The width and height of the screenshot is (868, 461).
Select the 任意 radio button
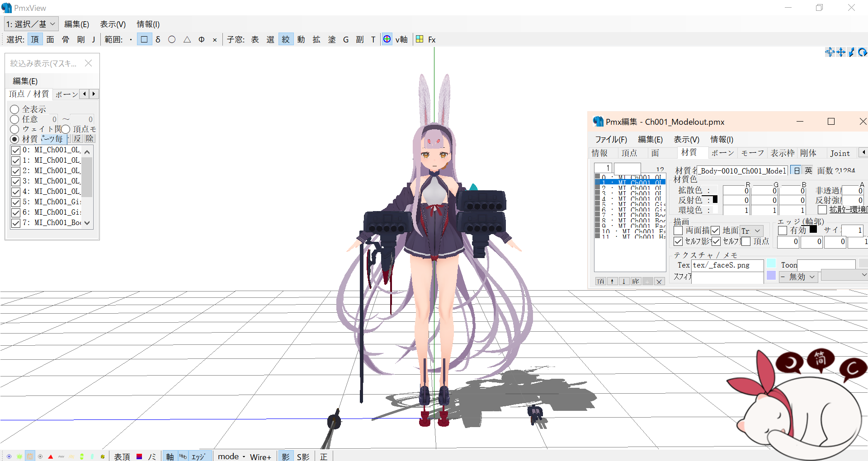coord(14,119)
